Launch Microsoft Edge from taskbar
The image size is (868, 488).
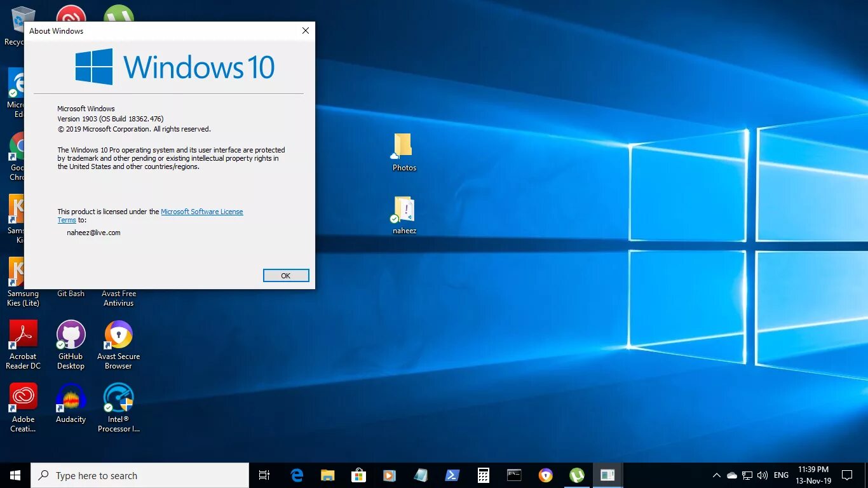coord(297,475)
